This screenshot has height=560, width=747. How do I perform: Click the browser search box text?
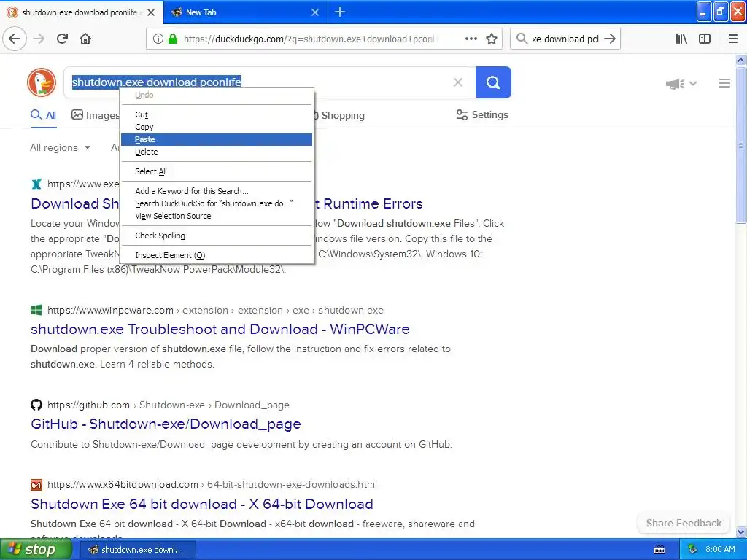pyautogui.click(x=565, y=39)
